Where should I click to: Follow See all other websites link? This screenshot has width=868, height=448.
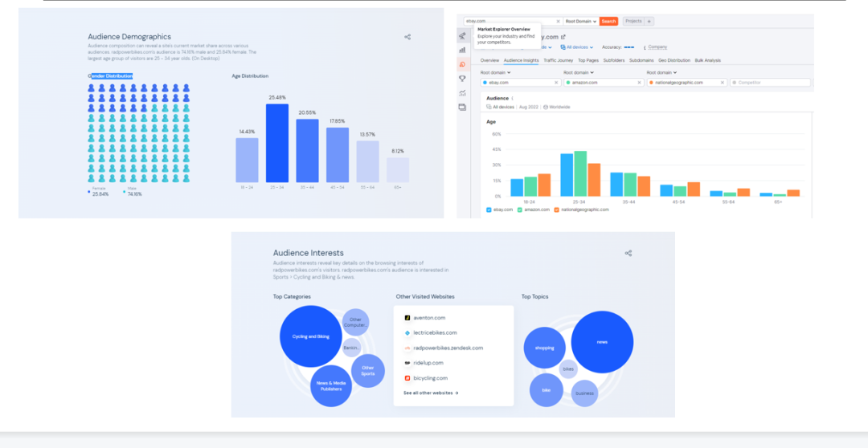[x=431, y=393]
